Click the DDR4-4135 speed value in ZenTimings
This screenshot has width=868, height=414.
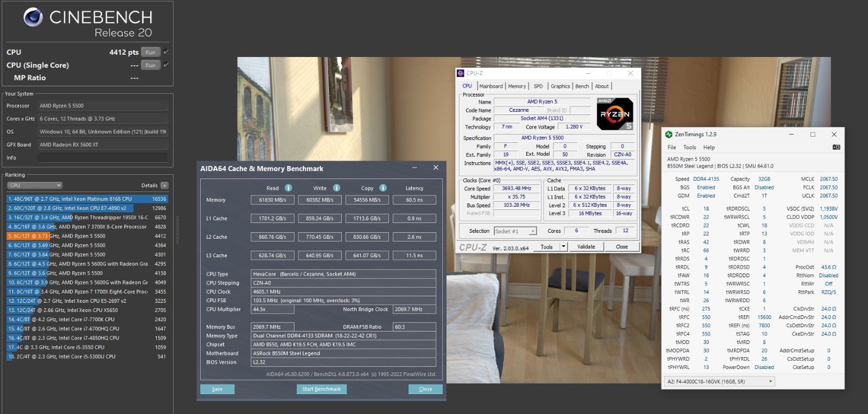(706, 179)
